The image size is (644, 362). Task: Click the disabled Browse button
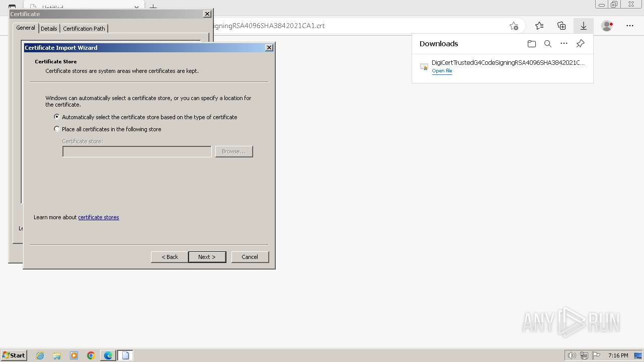pyautogui.click(x=234, y=151)
